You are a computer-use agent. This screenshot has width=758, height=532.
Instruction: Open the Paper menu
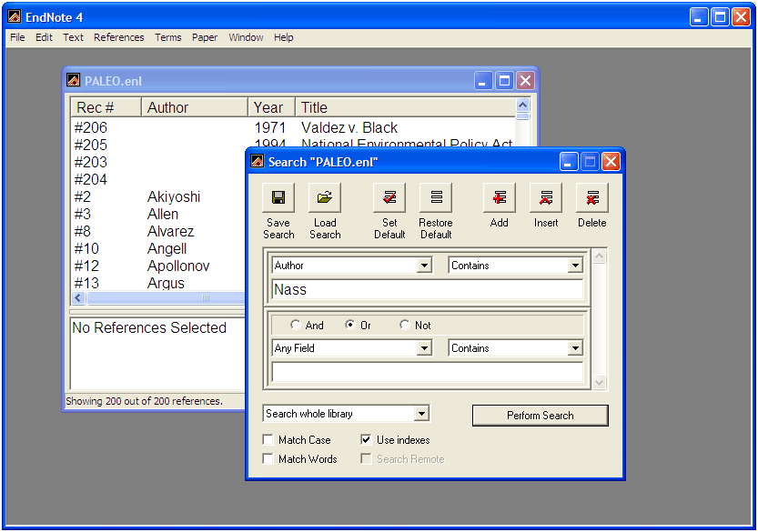point(205,37)
